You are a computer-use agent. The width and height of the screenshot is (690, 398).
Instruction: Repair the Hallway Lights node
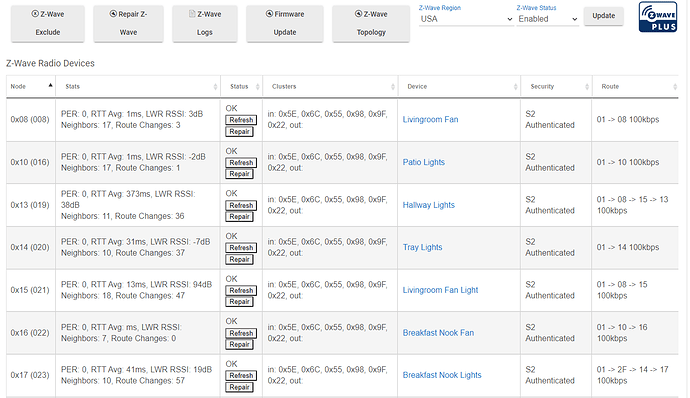click(x=239, y=217)
